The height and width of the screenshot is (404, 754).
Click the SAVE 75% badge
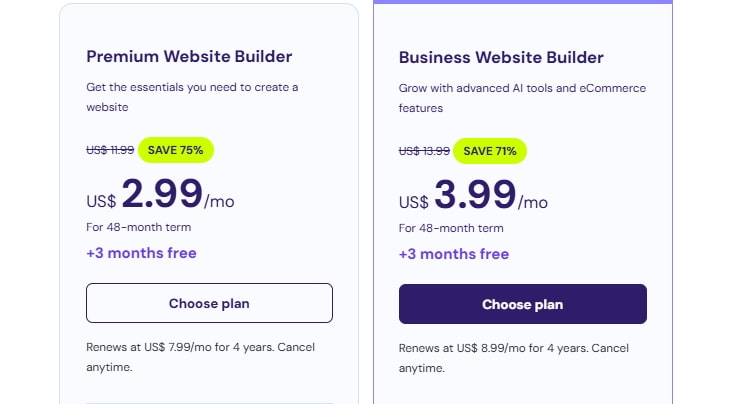tap(175, 150)
